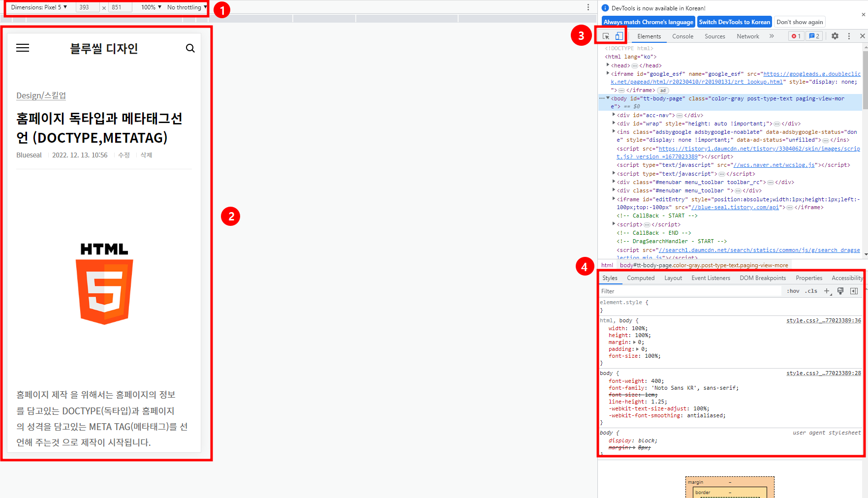This screenshot has width=868, height=498.
Task: Toggle :hov element state panel
Action: [x=793, y=291]
